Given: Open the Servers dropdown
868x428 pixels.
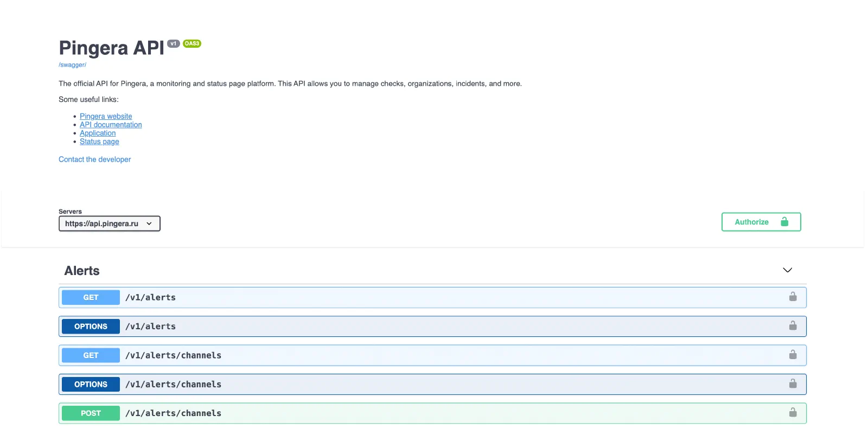Looking at the screenshot, I should tap(110, 223).
